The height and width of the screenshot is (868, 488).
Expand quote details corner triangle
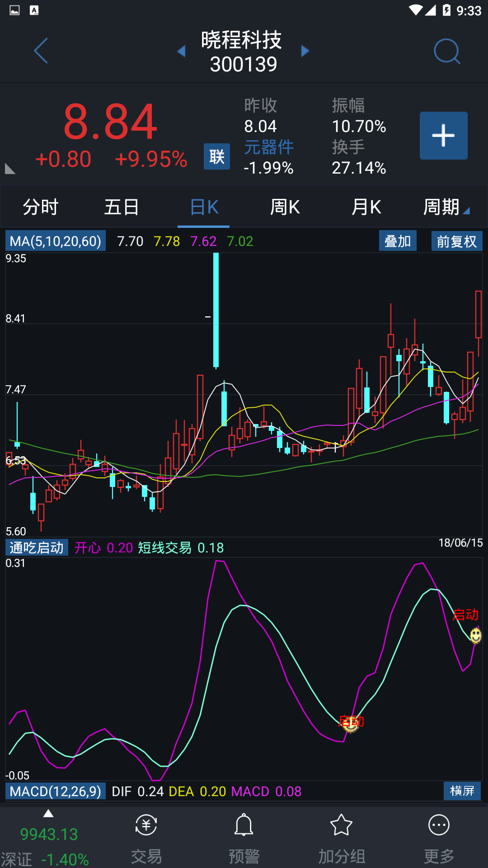[x=10, y=169]
